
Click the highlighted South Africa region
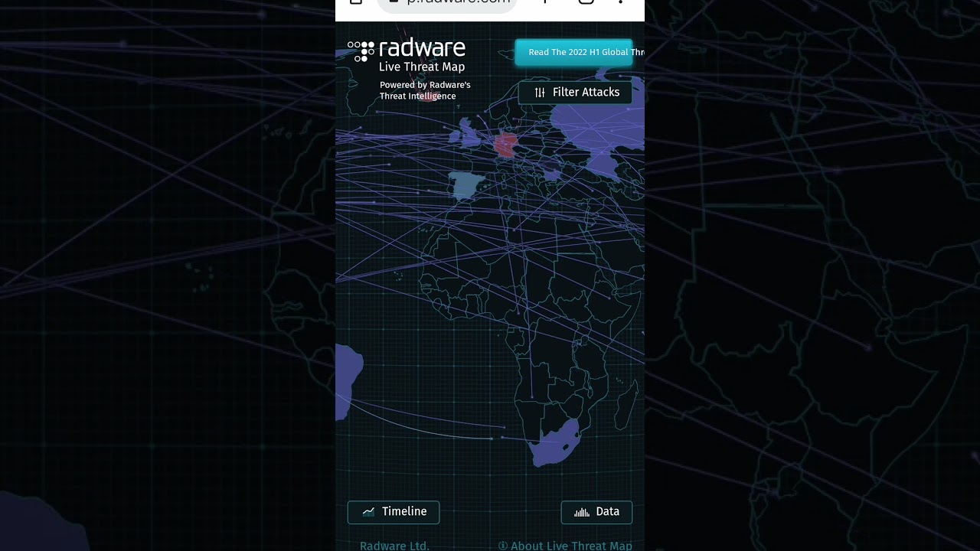(x=557, y=442)
